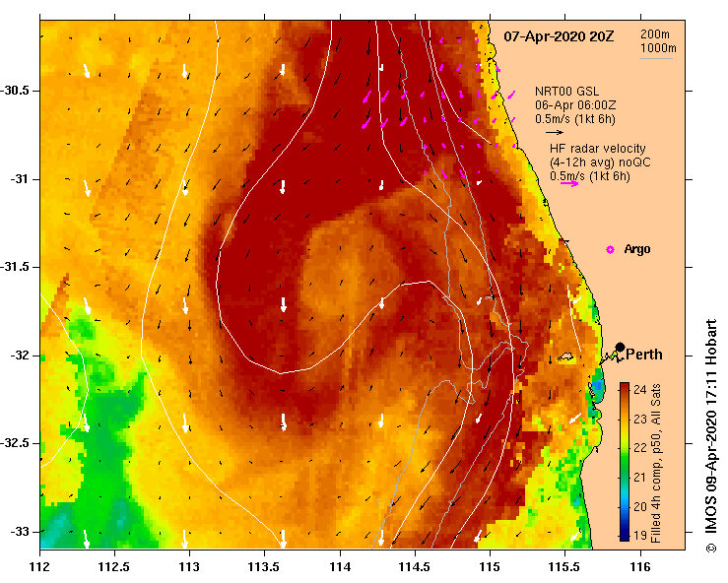Screen dimensions: 728x583
Task: Click latitude label -33
Action: point(20,532)
